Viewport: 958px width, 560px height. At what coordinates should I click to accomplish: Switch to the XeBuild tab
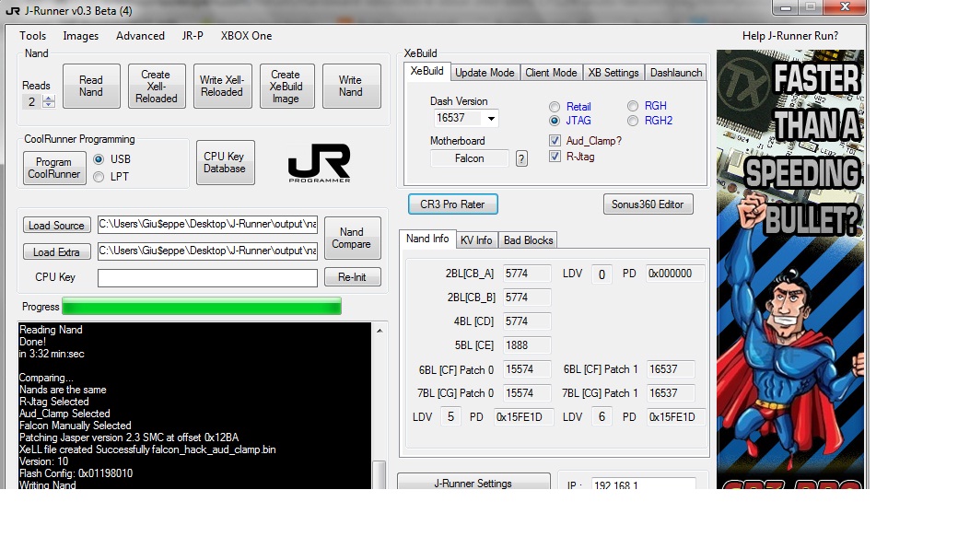click(x=427, y=72)
